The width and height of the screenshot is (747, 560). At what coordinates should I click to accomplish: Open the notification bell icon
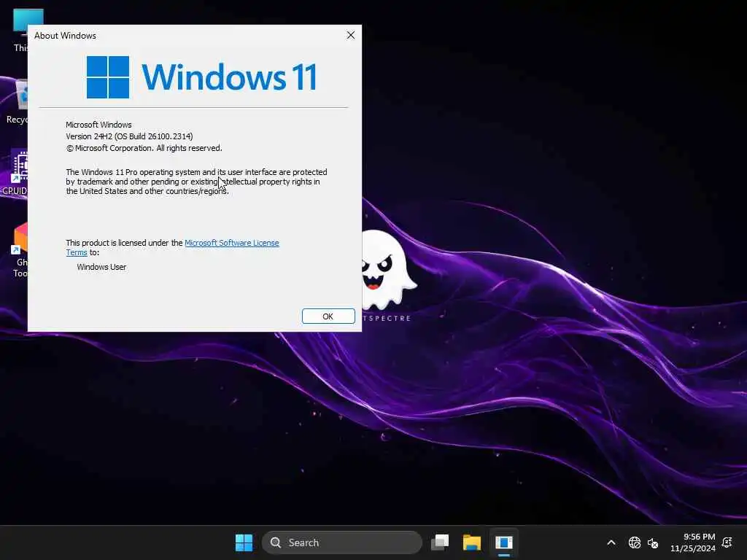click(727, 542)
